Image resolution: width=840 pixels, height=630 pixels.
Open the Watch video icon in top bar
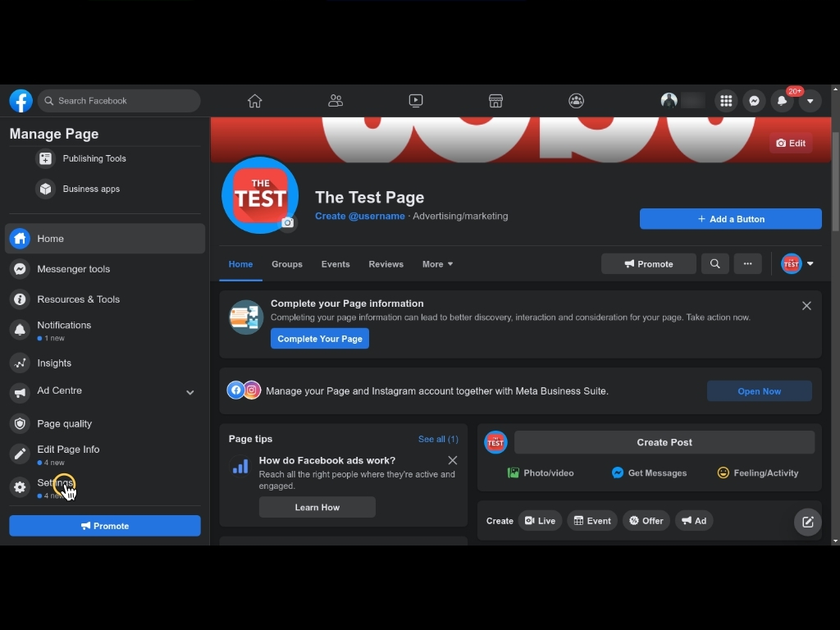(416, 101)
